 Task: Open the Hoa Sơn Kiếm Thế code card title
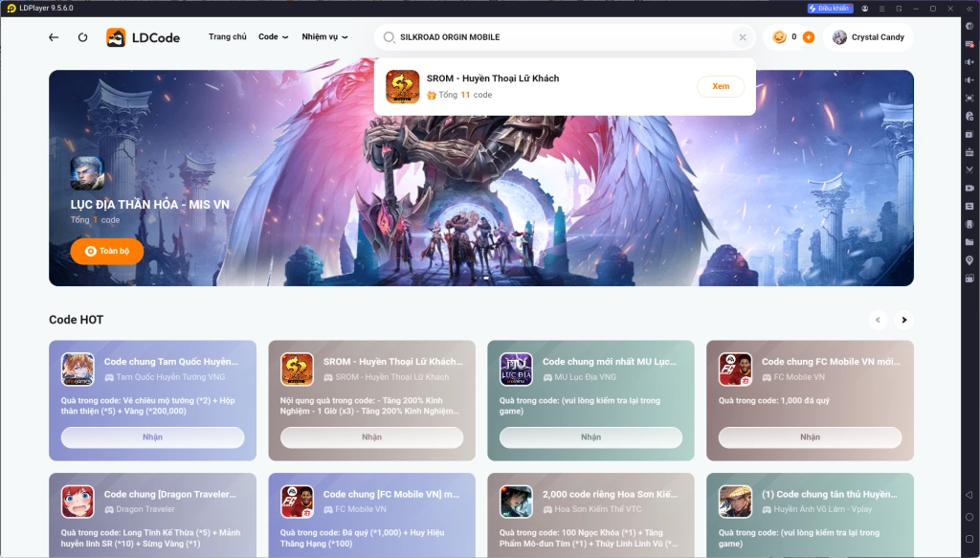(610, 494)
